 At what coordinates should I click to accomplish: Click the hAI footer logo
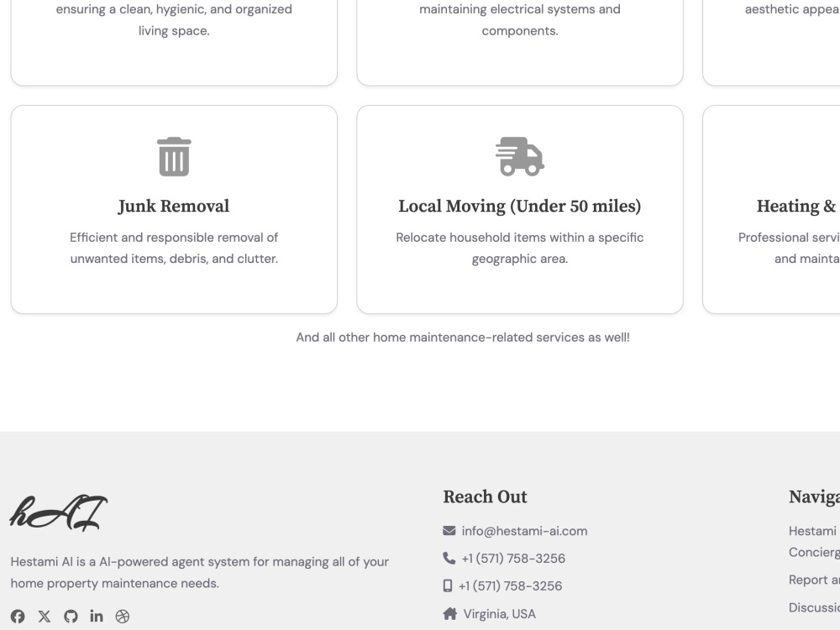(59, 512)
